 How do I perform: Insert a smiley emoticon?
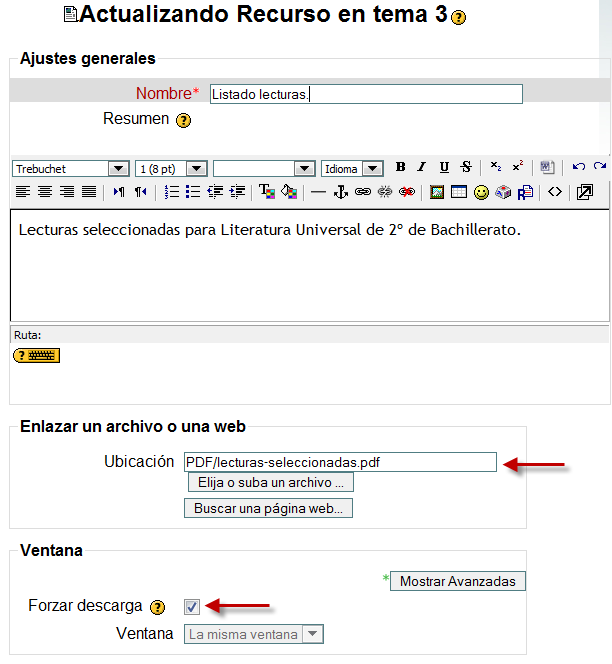point(481,192)
